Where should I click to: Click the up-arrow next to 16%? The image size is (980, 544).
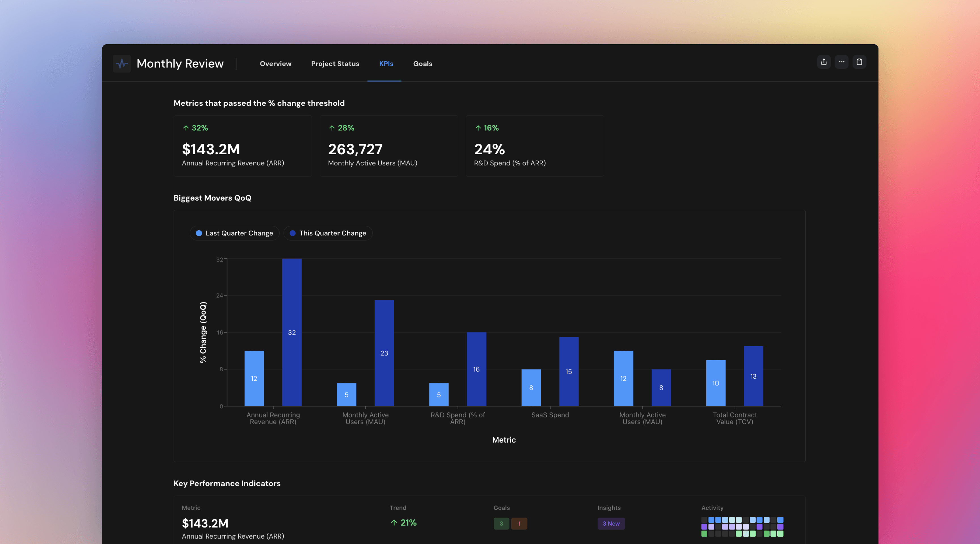(x=478, y=128)
